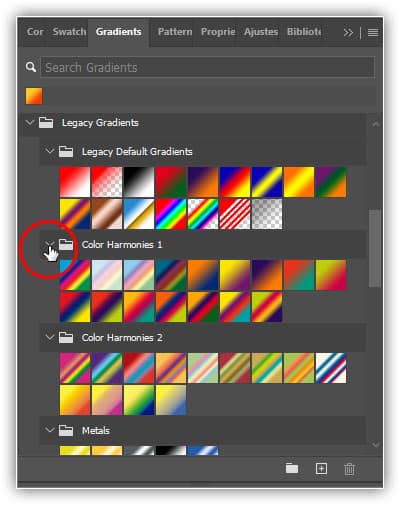Click the search magnifier icon
The image size is (400, 505).
tap(31, 67)
